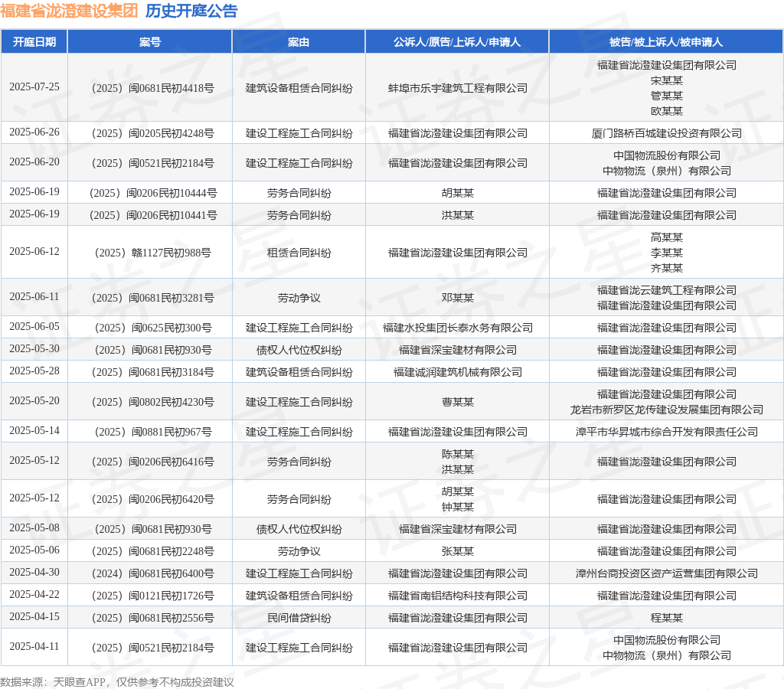Select the date 2025-06-11
Screen dimensions: 784x689
coord(34,296)
